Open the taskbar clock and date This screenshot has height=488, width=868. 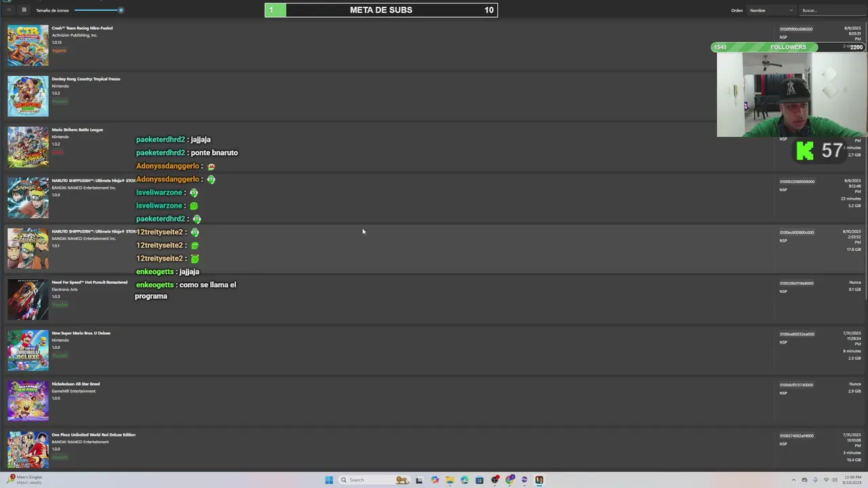(x=852, y=480)
